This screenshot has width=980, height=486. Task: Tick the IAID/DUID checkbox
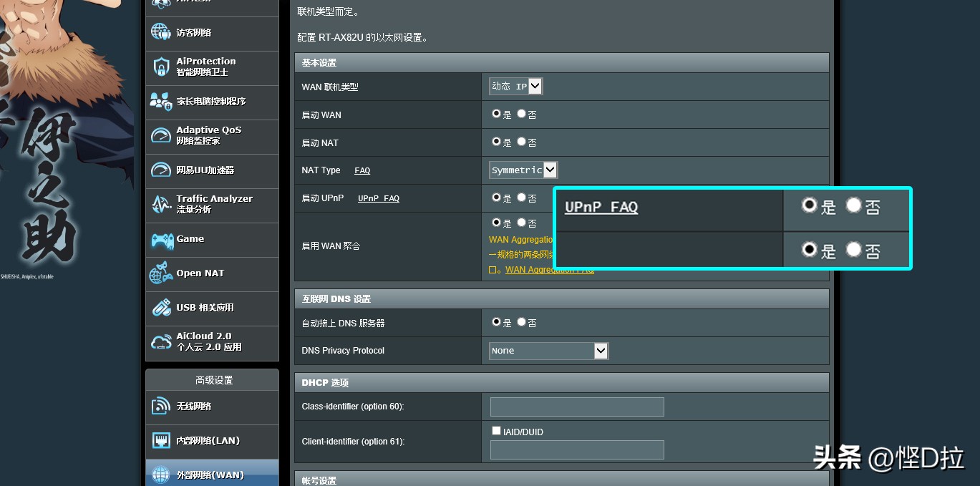click(496, 431)
